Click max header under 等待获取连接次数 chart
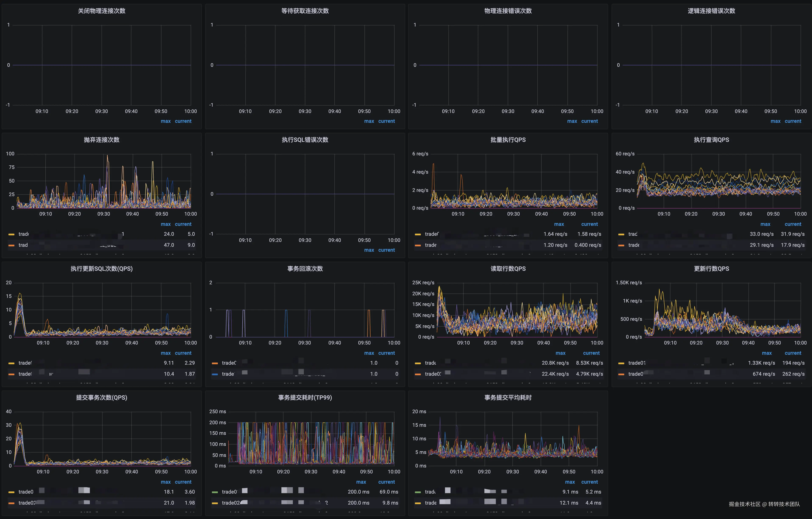Viewport: 812px width, 519px height. [369, 121]
